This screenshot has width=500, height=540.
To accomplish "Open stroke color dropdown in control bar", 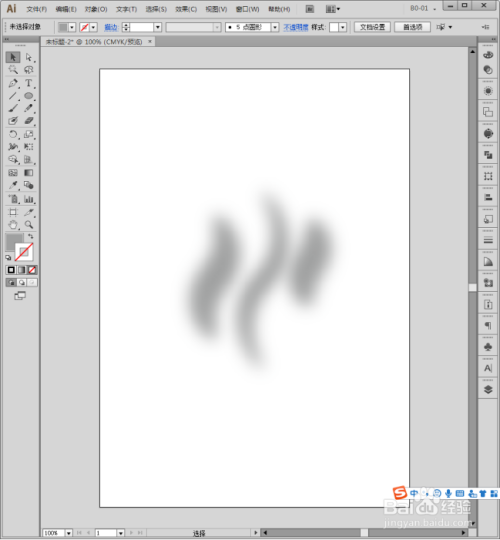I will click(x=93, y=27).
